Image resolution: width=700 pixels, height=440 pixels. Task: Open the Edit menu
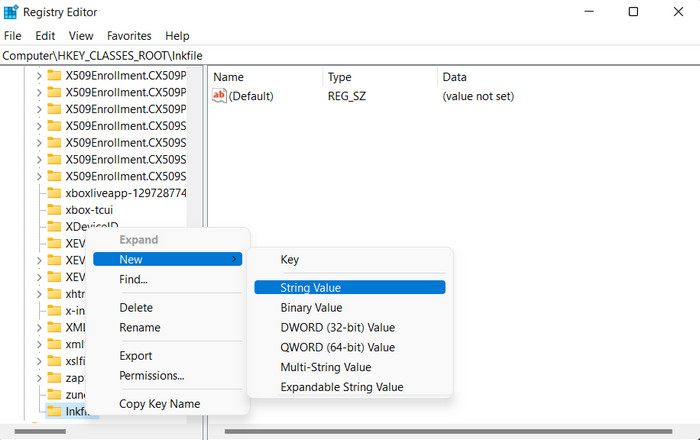(x=45, y=36)
